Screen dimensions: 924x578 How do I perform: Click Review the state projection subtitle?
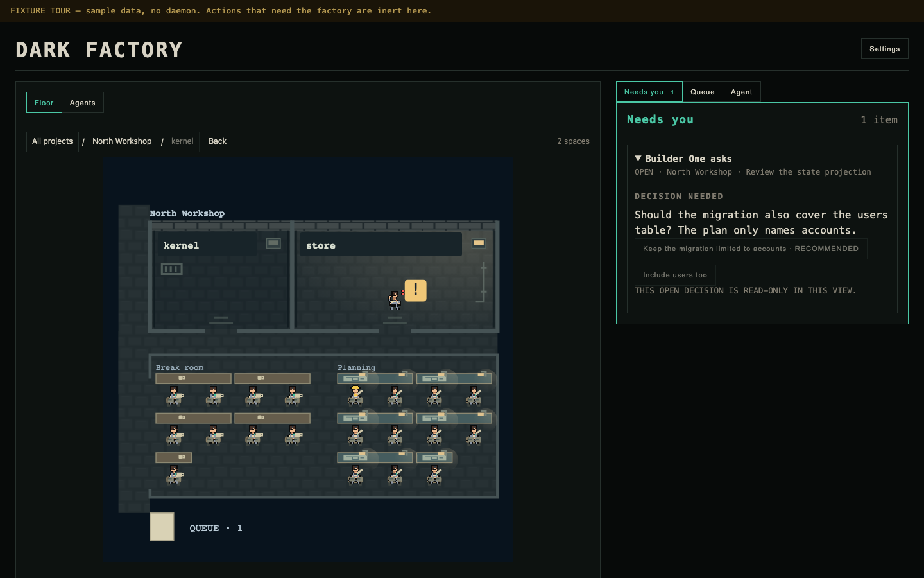(809, 172)
